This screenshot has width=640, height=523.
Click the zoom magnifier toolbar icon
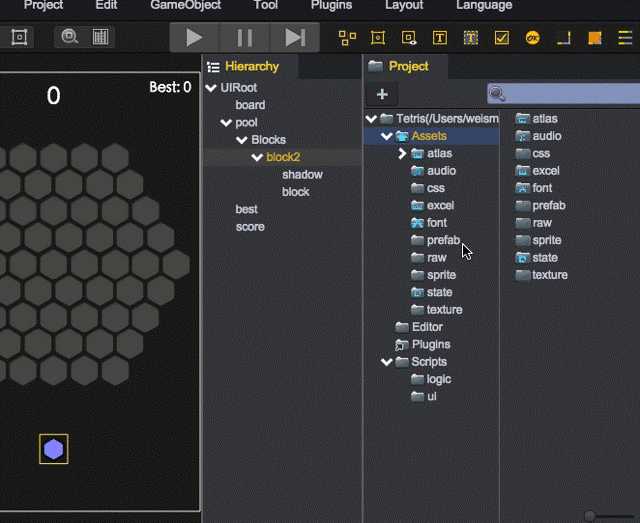click(x=70, y=37)
